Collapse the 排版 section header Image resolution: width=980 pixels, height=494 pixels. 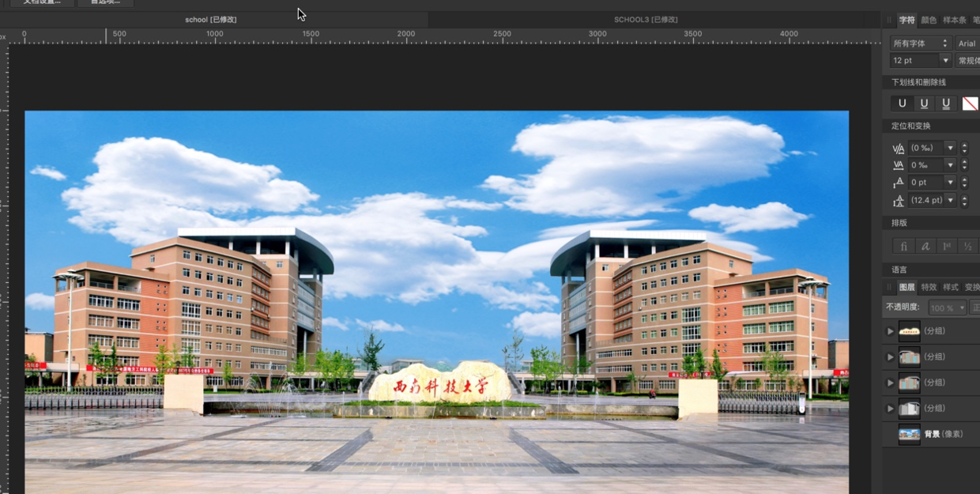pyautogui.click(x=931, y=224)
